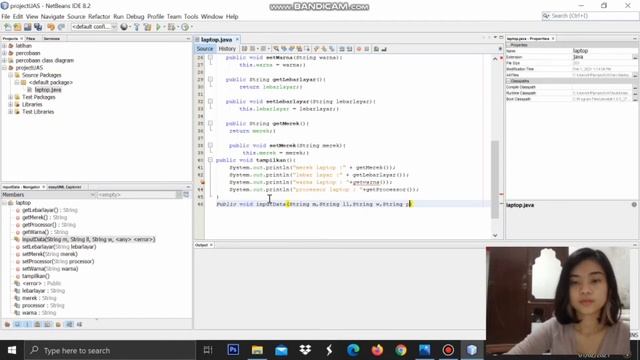Image resolution: width=640 pixels, height=360 pixels.
Task: Expand the Test Packages node
Action: point(11,97)
